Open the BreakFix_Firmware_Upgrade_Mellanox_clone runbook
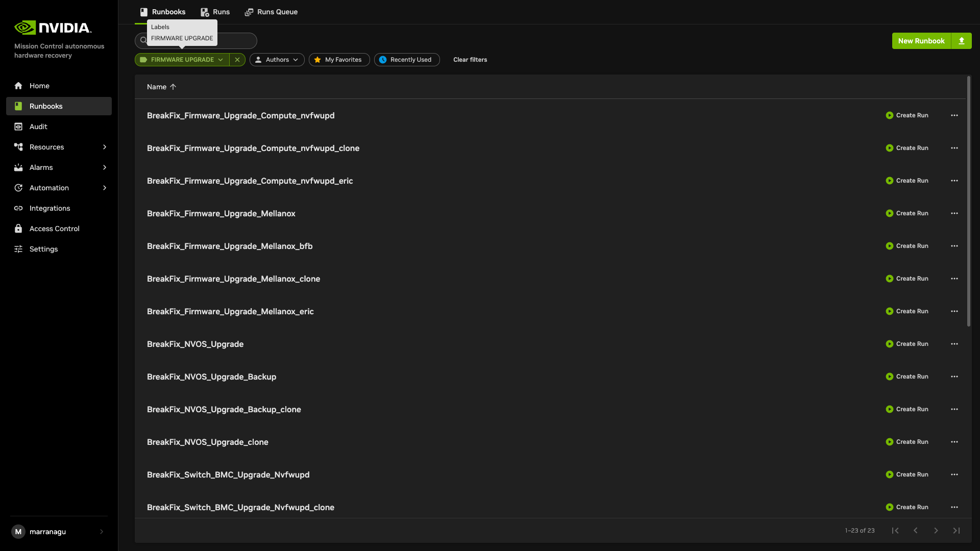The image size is (980, 551). pos(233,279)
